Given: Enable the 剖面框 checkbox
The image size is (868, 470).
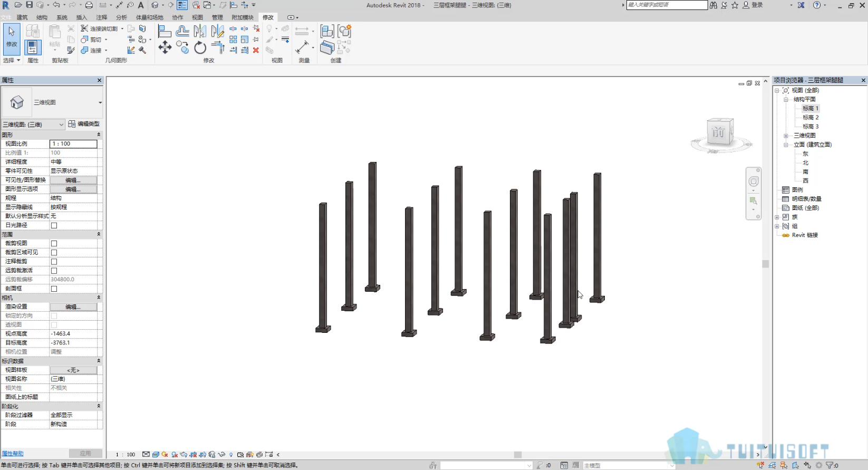Looking at the screenshot, I should click(x=54, y=289).
